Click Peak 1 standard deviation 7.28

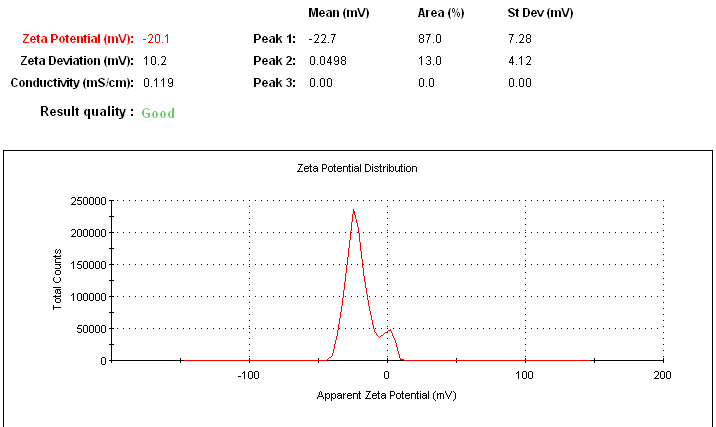520,39
